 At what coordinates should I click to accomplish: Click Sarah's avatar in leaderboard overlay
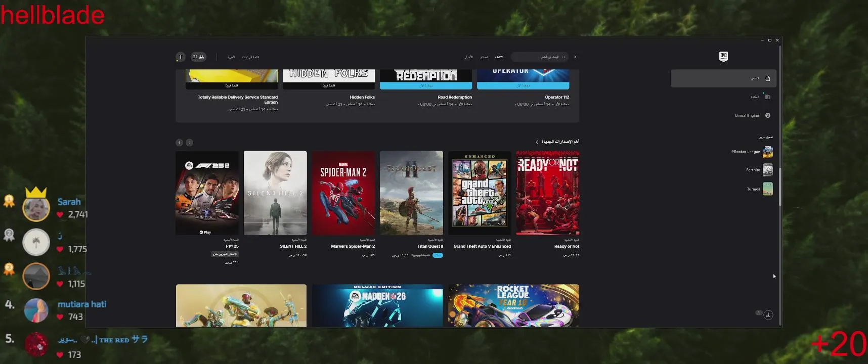coord(36,208)
